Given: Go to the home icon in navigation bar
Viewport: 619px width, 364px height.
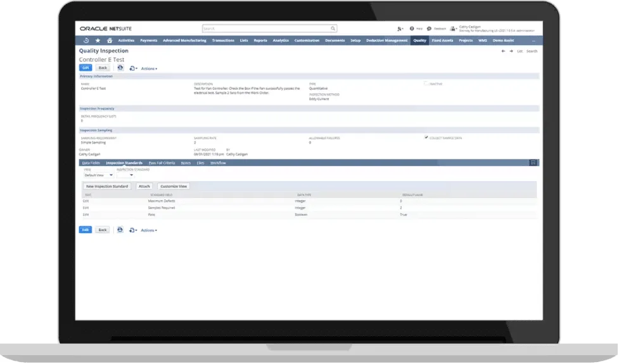Looking at the screenshot, I should point(109,41).
